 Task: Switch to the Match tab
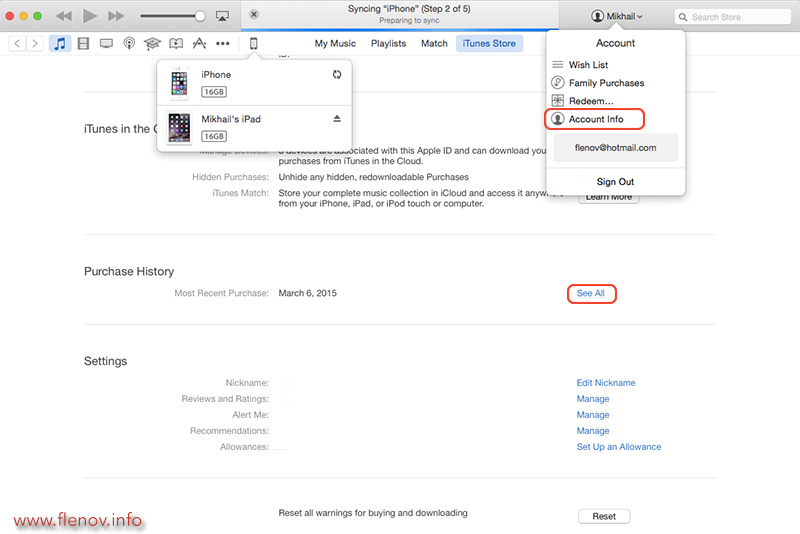434,43
